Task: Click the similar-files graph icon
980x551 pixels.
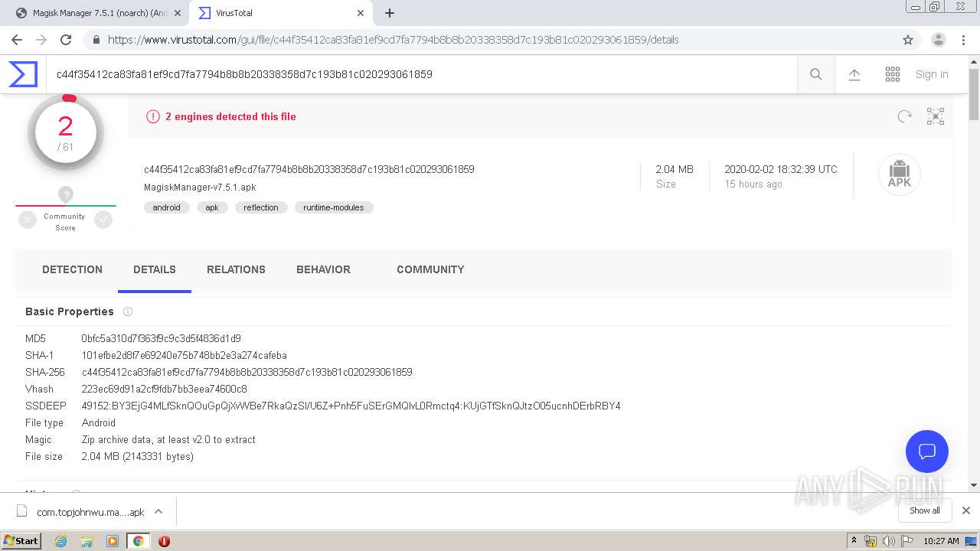Action: [x=936, y=116]
